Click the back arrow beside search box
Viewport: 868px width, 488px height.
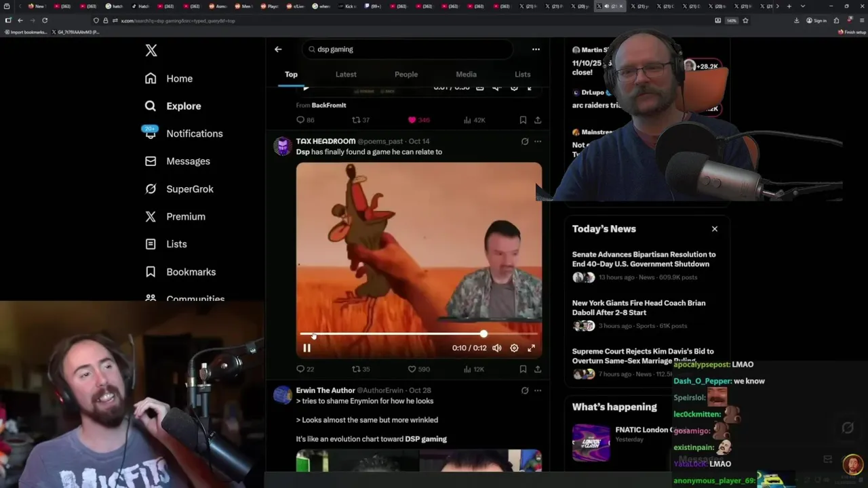tap(278, 49)
